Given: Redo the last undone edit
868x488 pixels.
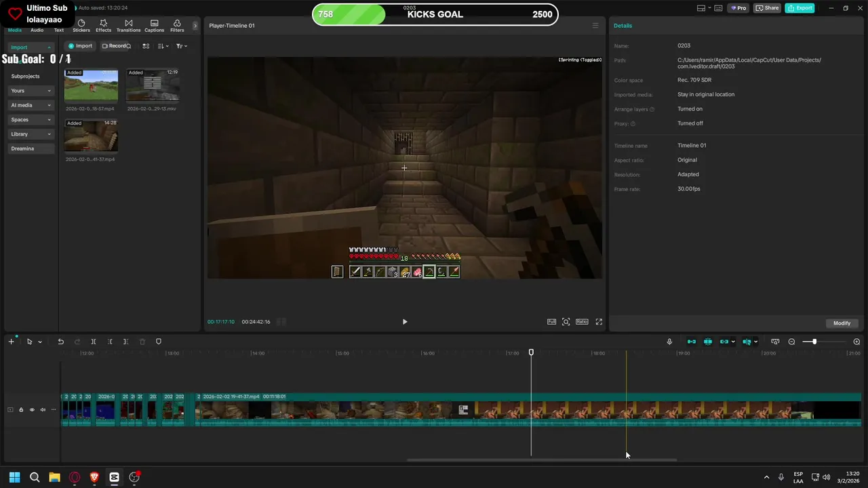Looking at the screenshot, I should point(77,342).
